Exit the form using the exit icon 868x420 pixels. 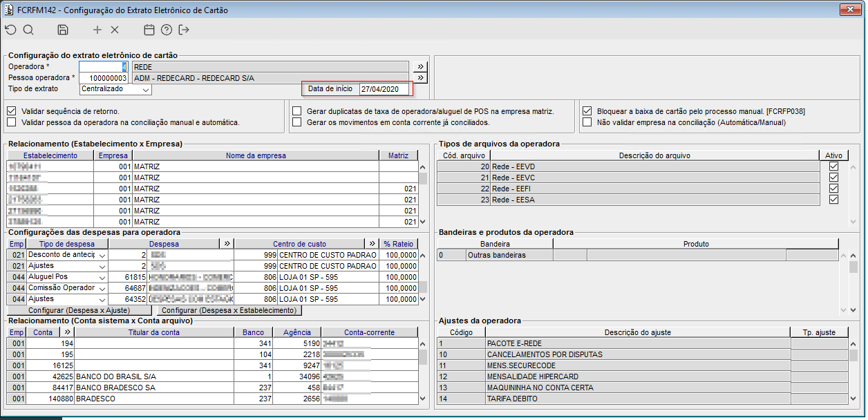click(184, 30)
